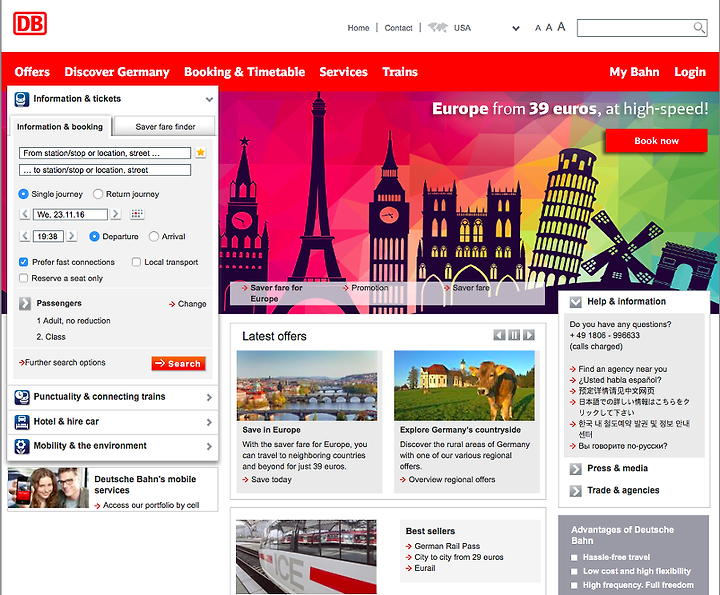The height and width of the screenshot is (595, 720).
Task: Click Help & information envelope icon
Action: 575,302
